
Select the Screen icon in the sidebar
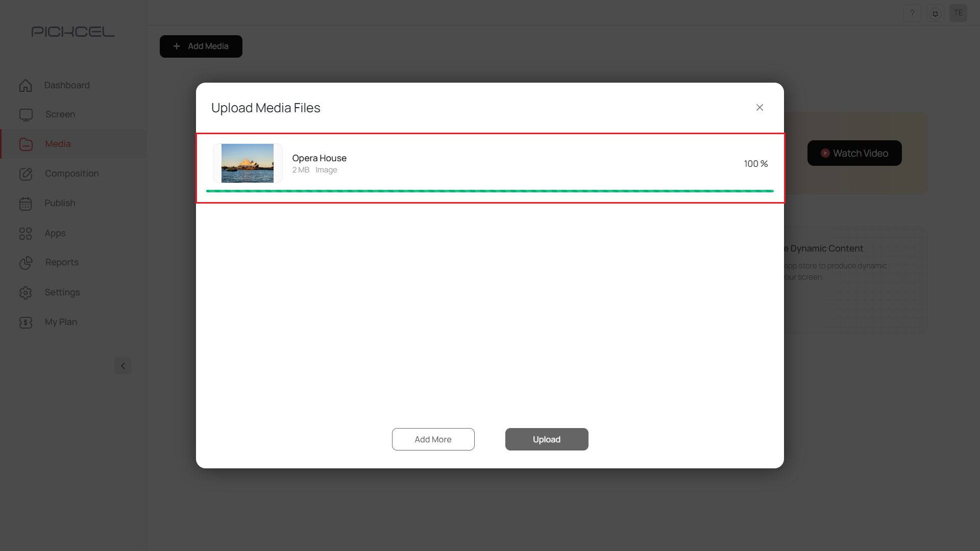26,114
